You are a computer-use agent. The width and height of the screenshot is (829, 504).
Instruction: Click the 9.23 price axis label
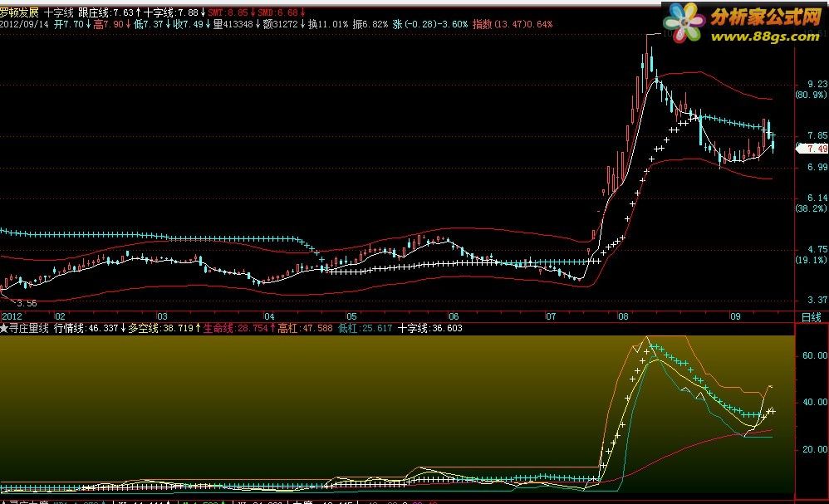817,84
